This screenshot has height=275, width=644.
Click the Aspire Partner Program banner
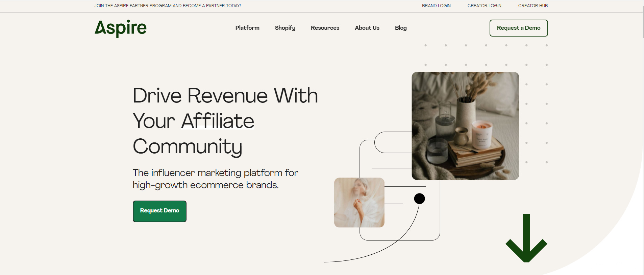[x=168, y=6]
